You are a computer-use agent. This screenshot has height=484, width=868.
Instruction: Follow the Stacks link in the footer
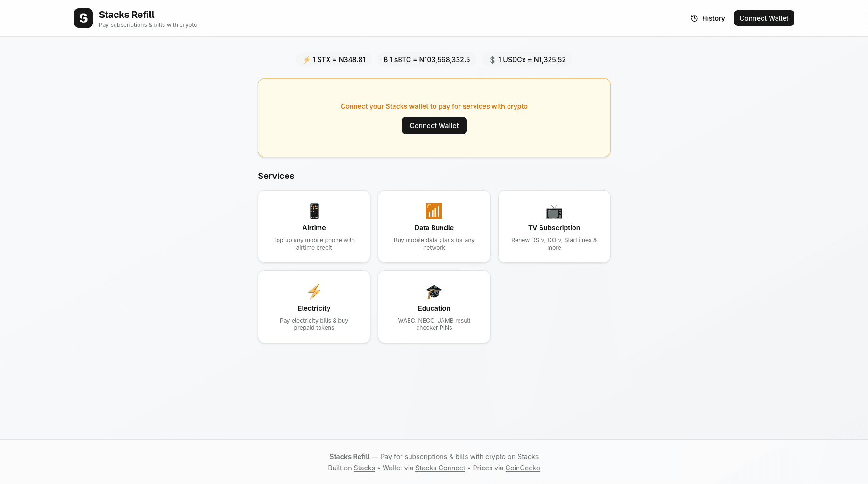pos(364,468)
